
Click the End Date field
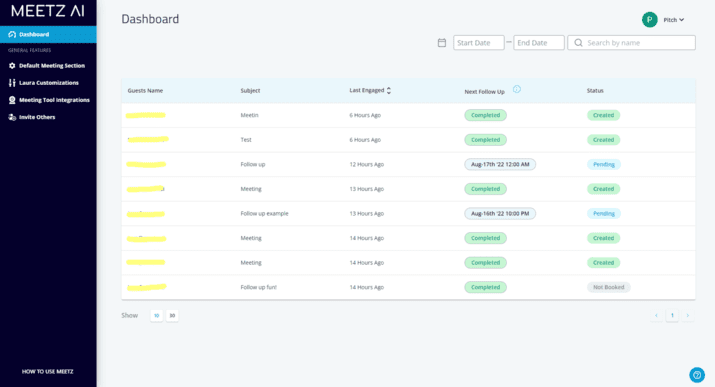pyautogui.click(x=539, y=43)
